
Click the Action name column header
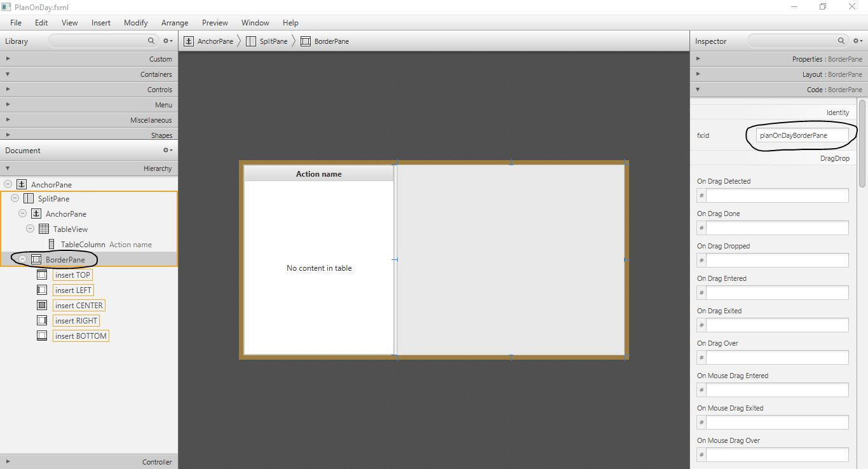319,173
